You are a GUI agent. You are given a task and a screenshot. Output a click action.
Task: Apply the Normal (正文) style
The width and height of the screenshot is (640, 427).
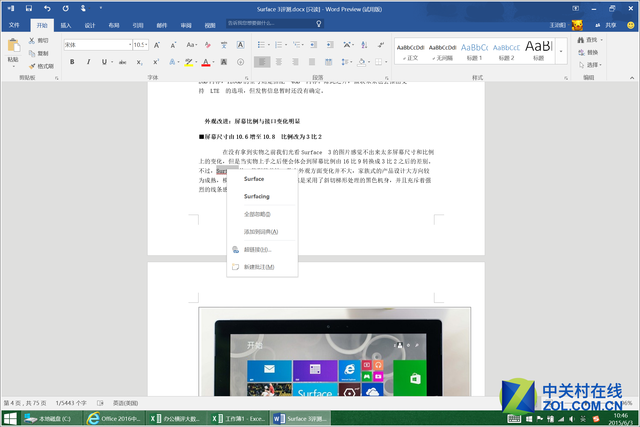pos(411,51)
